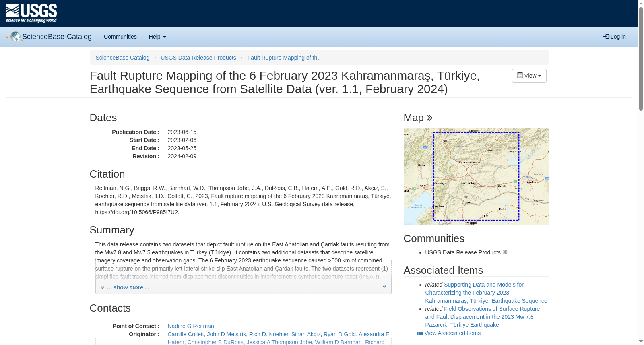Open Supporting Data and Models related item
The image size is (644, 345).
[x=486, y=293]
